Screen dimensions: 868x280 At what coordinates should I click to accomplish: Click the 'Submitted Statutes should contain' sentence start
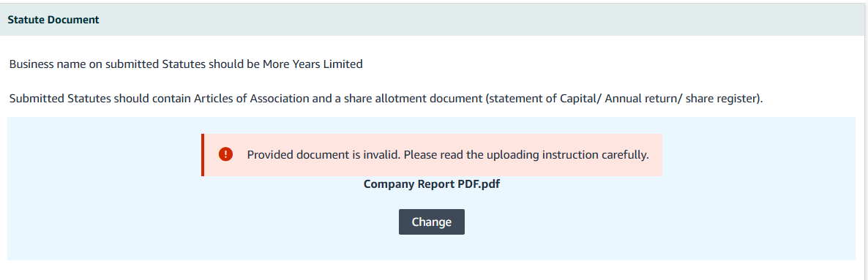[92, 99]
